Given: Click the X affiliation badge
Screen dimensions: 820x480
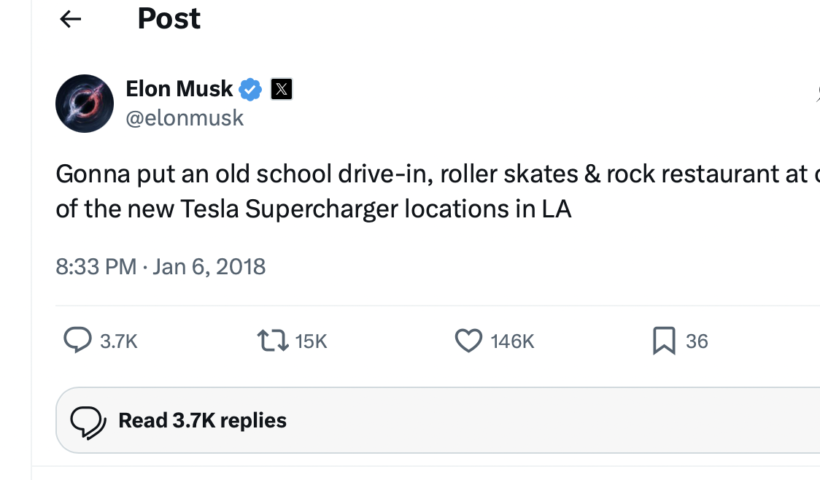Looking at the screenshot, I should [282, 89].
